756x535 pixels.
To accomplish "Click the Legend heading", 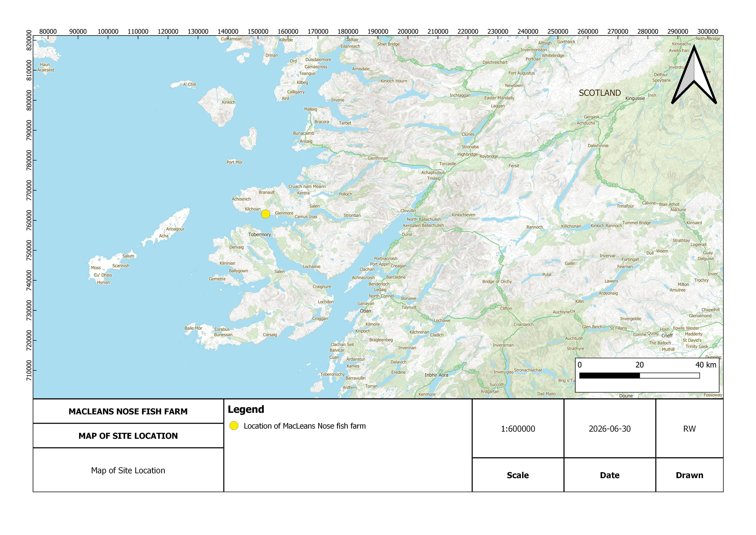I will click(x=246, y=409).
